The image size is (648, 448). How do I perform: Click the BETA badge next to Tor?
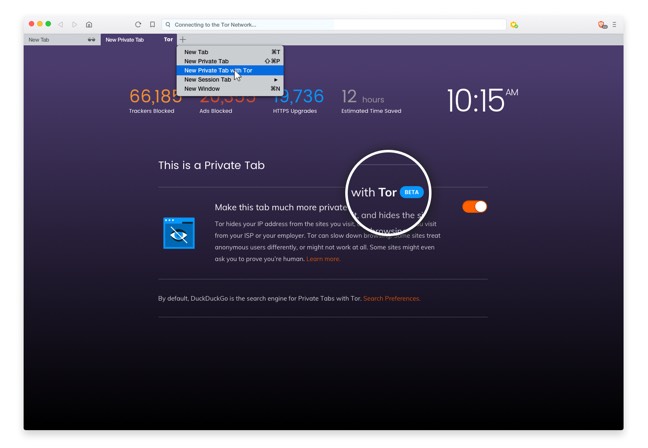[x=412, y=192]
